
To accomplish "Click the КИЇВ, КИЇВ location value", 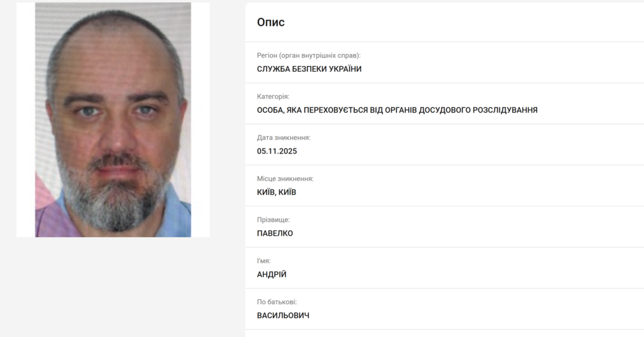I will click(277, 192).
